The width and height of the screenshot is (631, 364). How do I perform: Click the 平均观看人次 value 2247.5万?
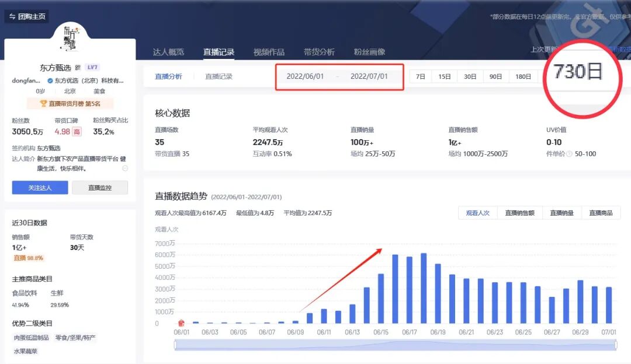268,142
